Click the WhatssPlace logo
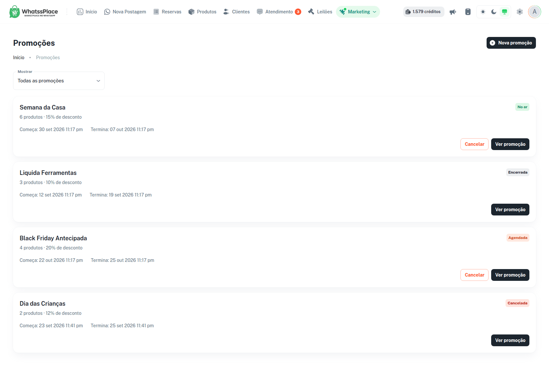Viewport: 549px width, 392px height. 34,12
